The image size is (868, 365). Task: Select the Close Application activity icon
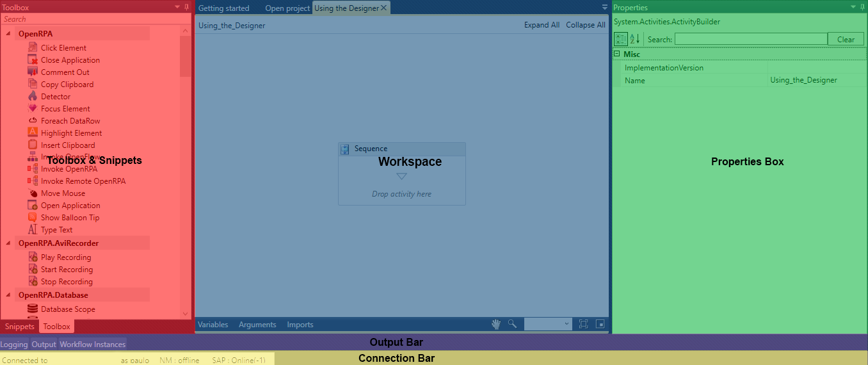[33, 60]
